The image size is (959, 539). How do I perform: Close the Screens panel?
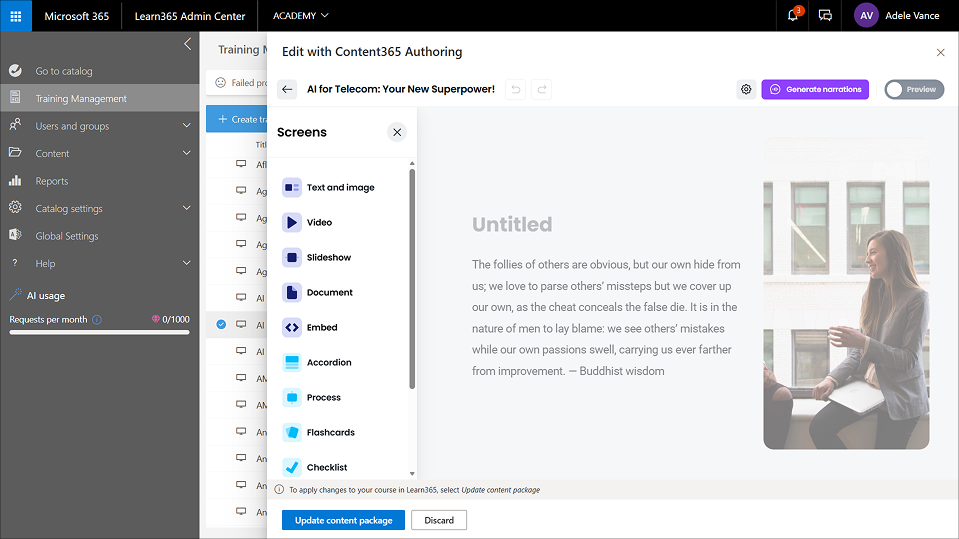coord(397,132)
